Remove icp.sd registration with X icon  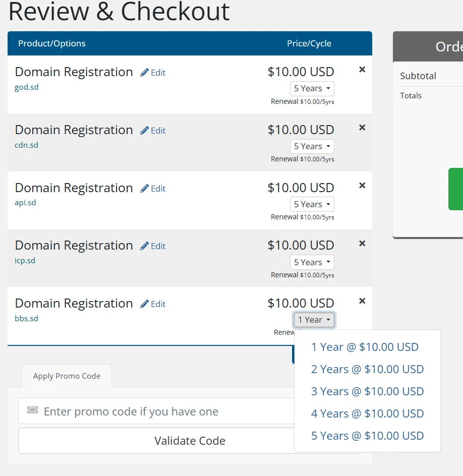[362, 244]
